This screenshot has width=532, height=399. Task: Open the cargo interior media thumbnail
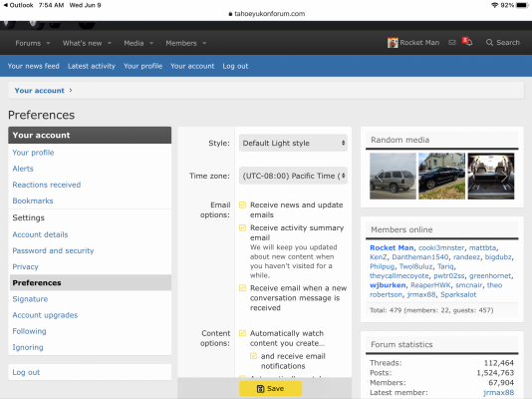[x=491, y=176]
